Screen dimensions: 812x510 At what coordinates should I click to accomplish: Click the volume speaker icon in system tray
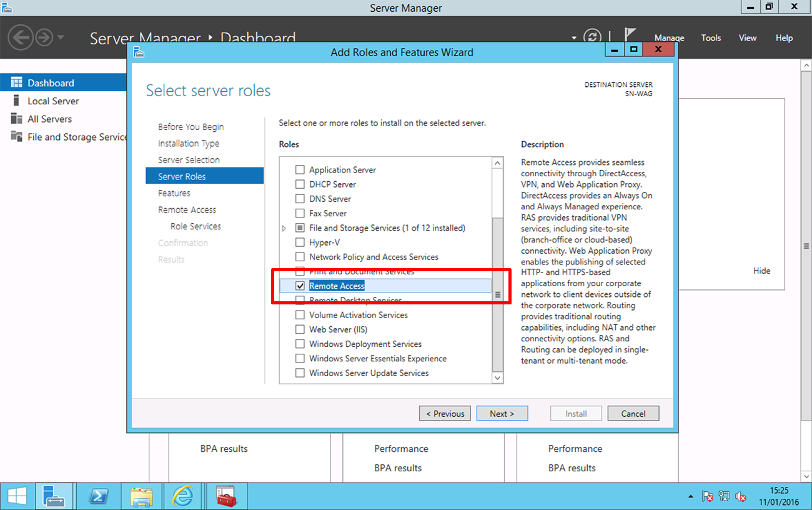(741, 497)
